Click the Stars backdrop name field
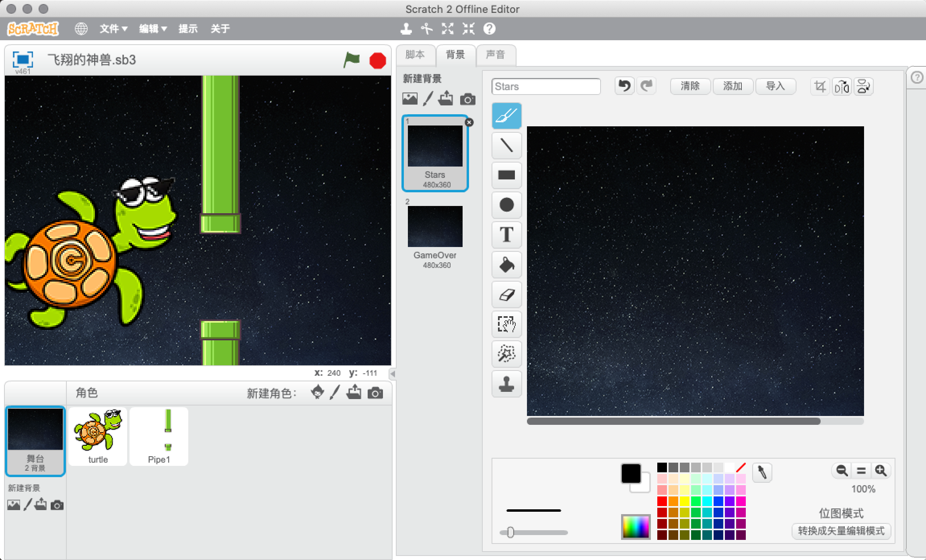Image resolution: width=926 pixels, height=560 pixels. (x=546, y=86)
